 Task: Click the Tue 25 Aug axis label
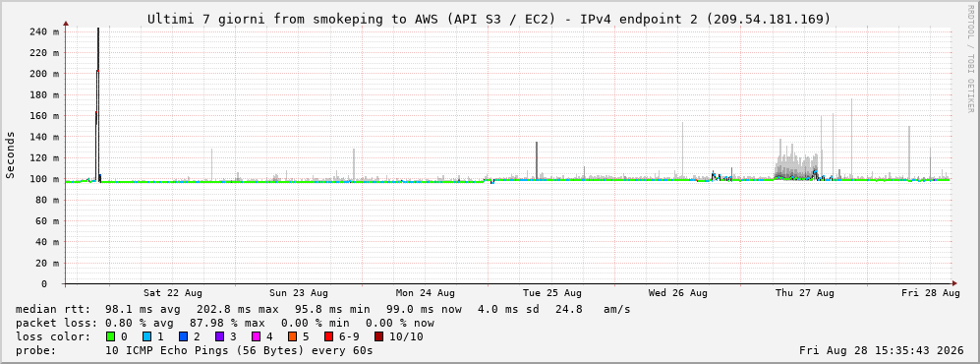pos(551,293)
